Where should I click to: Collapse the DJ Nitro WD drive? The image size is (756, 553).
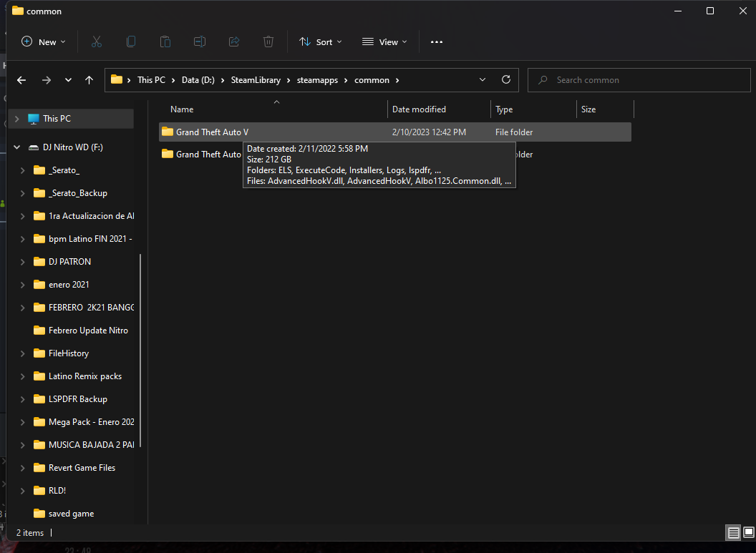16,147
